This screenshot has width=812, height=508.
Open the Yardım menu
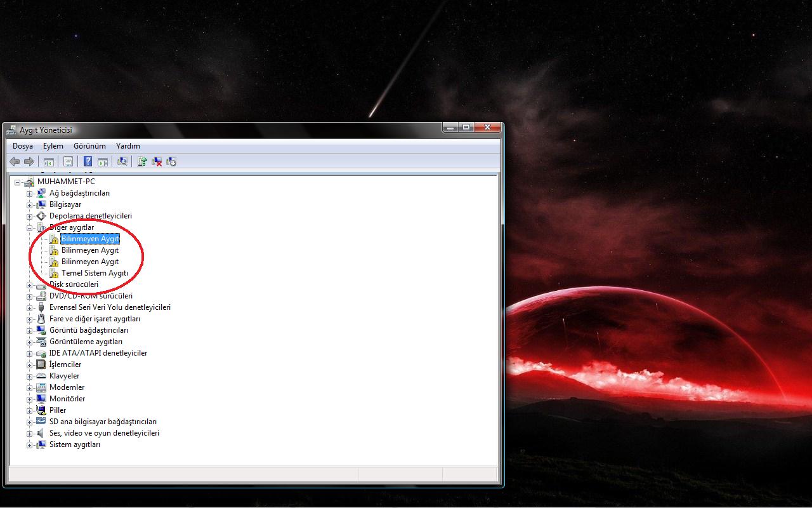point(128,146)
